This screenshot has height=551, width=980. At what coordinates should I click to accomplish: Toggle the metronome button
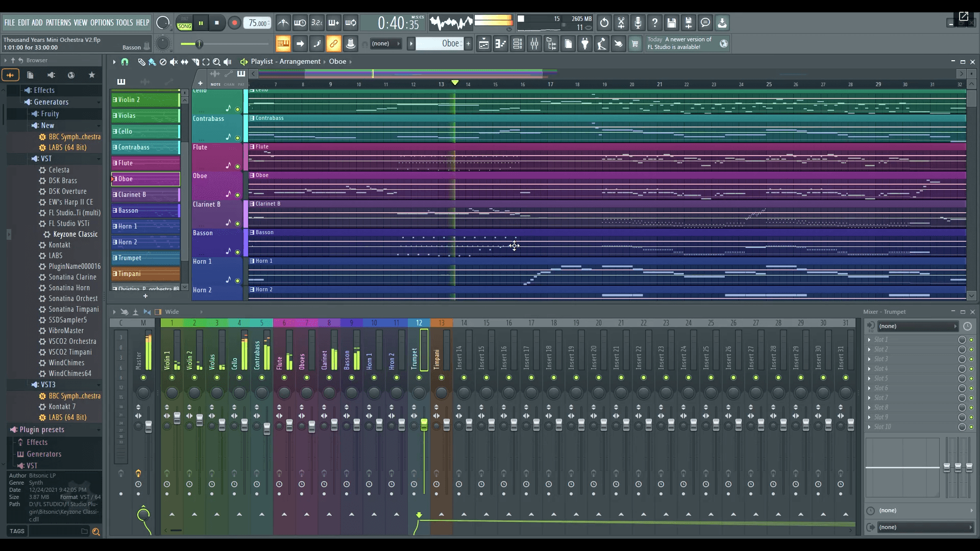coord(283,23)
